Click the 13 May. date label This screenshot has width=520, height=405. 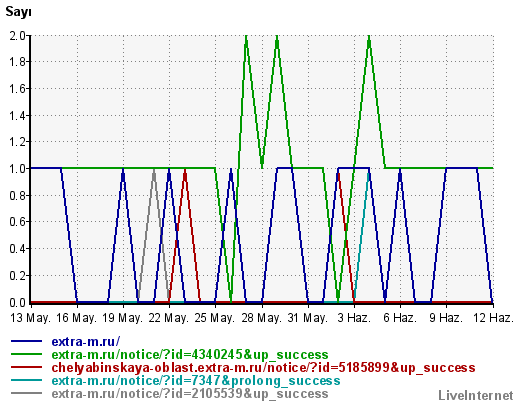click(30, 318)
